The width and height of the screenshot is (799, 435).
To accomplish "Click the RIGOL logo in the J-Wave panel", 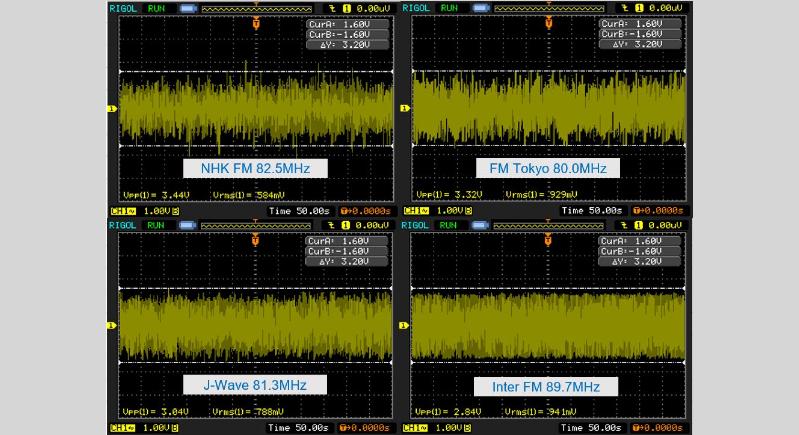I will coord(122,225).
